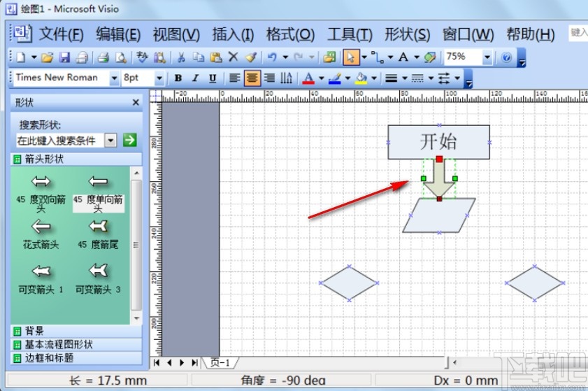Apply line ends arrows icon

[444, 78]
